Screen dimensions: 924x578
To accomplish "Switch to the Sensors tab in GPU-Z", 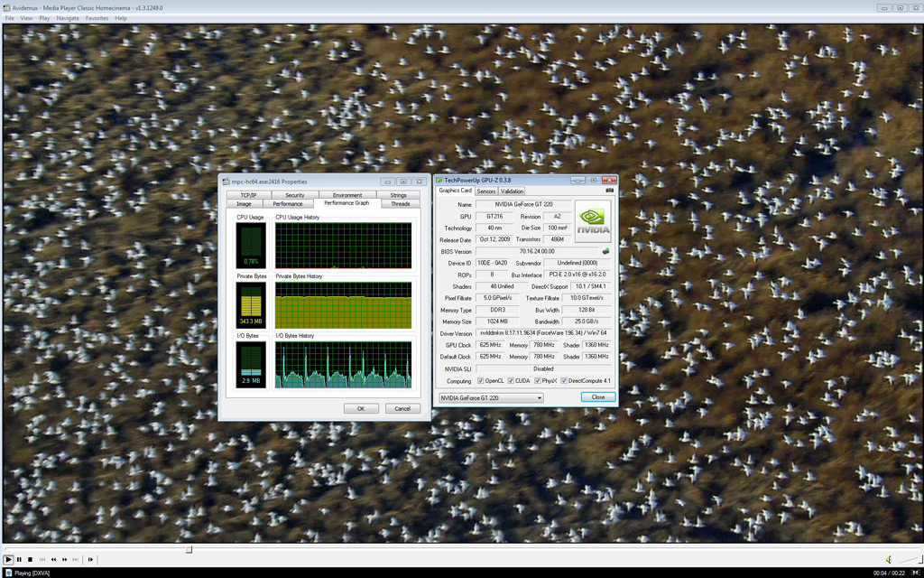I will tap(486, 191).
